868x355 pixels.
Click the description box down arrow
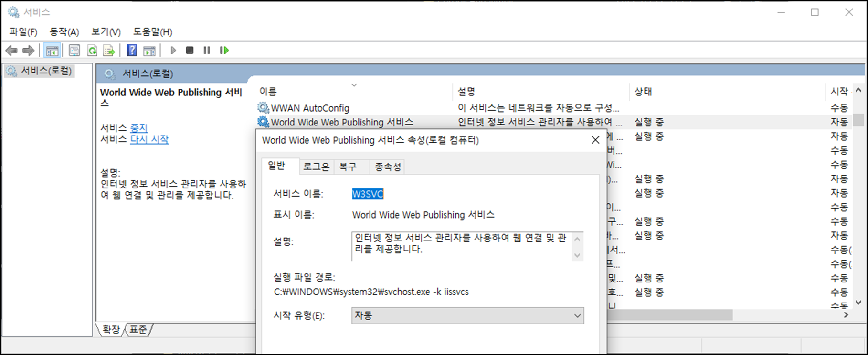tap(577, 255)
